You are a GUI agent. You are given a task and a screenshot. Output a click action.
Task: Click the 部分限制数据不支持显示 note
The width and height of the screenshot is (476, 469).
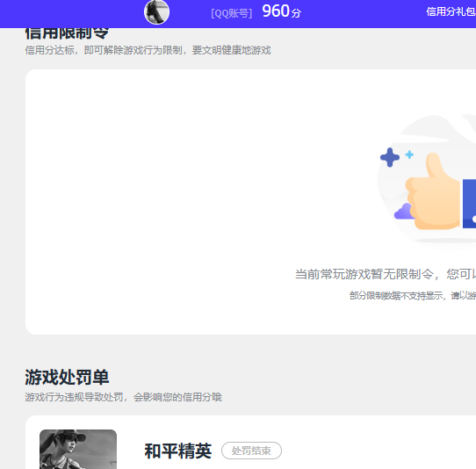pyautogui.click(x=413, y=295)
